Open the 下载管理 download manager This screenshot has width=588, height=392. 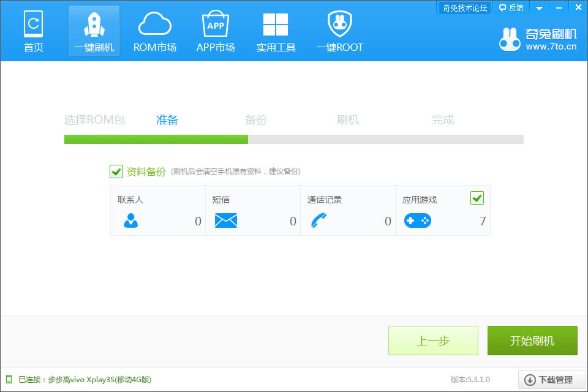(x=550, y=379)
